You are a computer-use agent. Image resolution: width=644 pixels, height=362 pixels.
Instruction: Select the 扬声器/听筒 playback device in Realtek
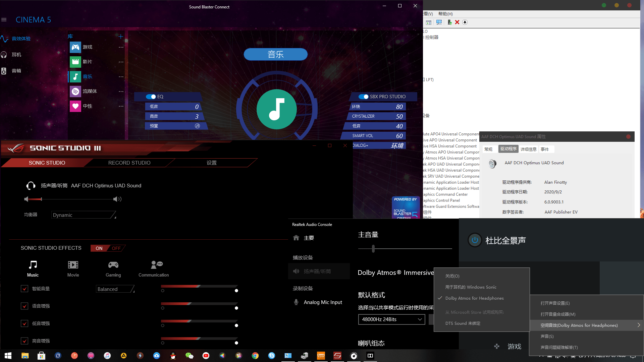coord(319,271)
